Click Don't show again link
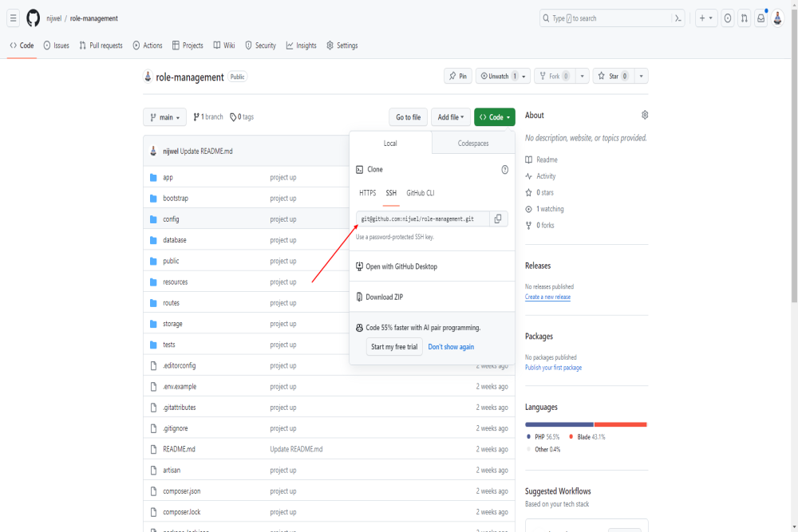The width and height of the screenshot is (798, 532). click(x=451, y=347)
